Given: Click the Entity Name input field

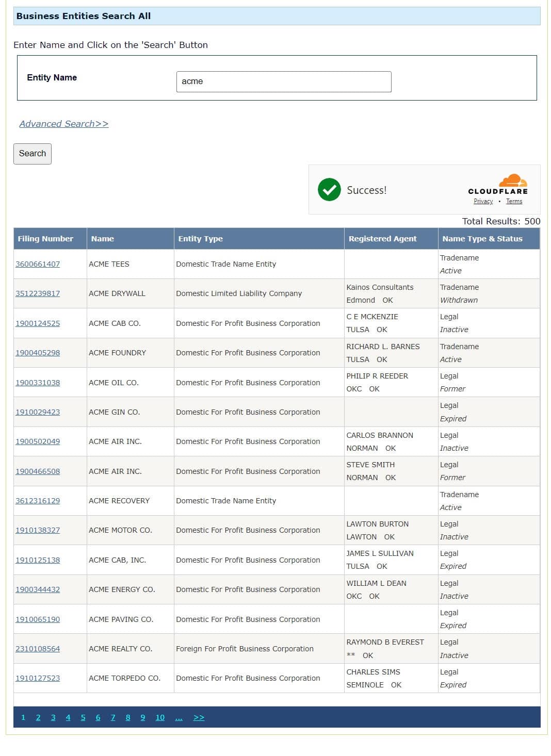Looking at the screenshot, I should click(284, 81).
